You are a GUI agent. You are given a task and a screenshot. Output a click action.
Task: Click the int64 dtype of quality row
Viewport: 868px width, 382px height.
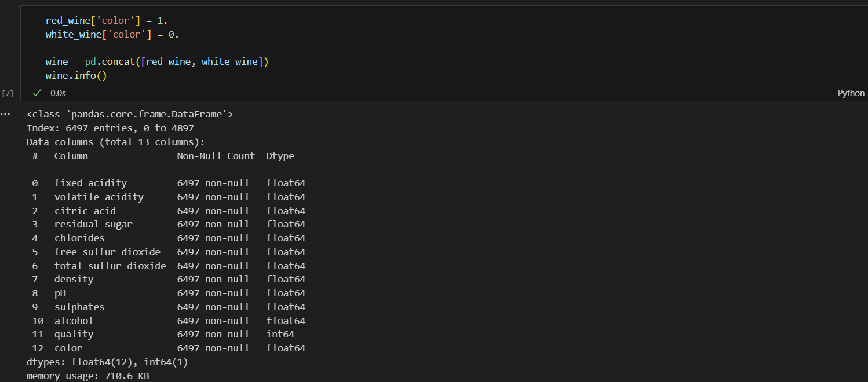[x=280, y=334]
